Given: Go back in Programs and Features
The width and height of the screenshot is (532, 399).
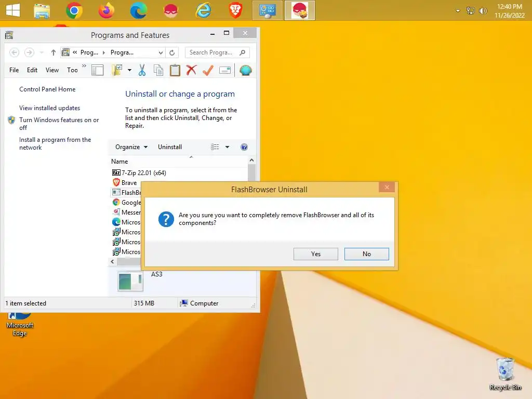Looking at the screenshot, I should [x=14, y=52].
